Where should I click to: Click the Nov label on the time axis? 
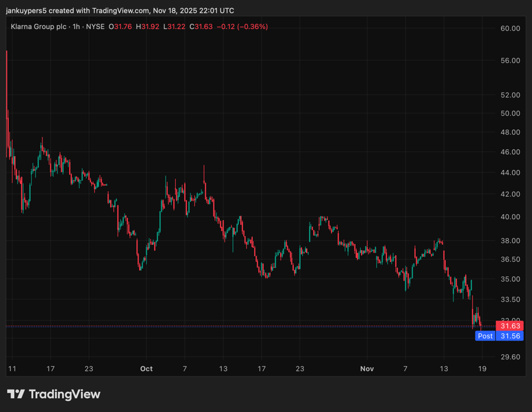[367, 368]
